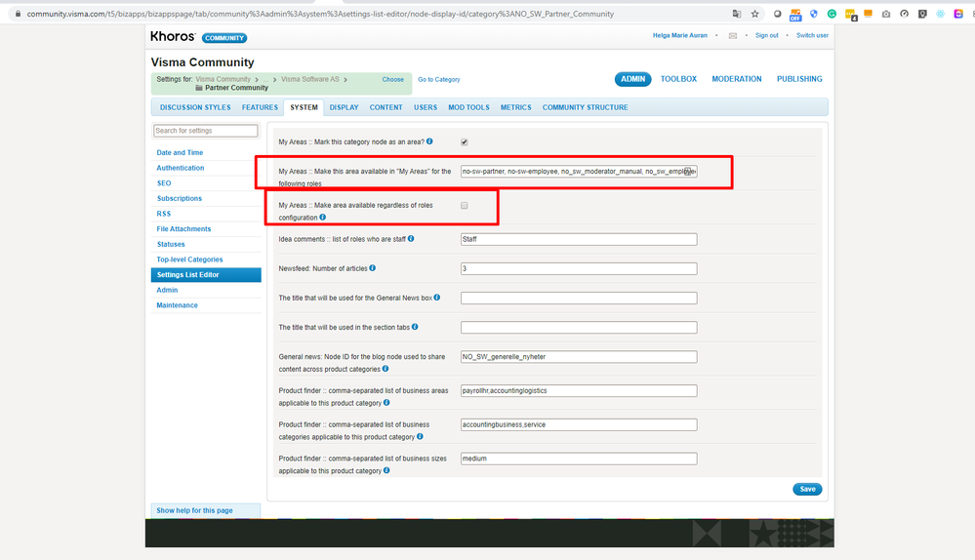Click the Newsfeed Number of articles field
The image size is (975, 560).
tap(579, 268)
